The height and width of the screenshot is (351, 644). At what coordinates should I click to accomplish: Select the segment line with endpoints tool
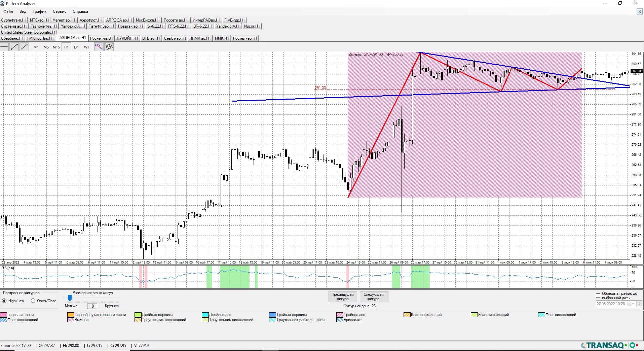click(x=14, y=47)
